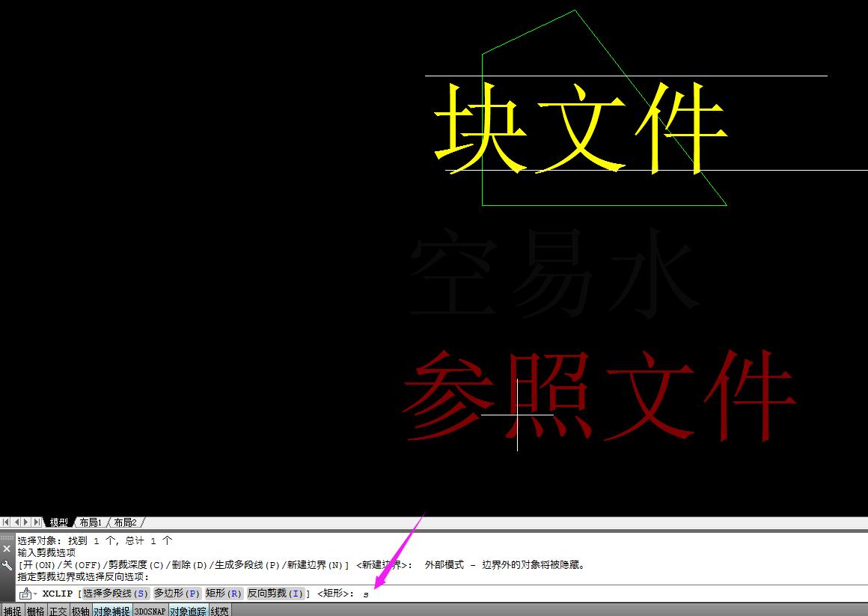Close the command line window with X
The height and width of the screenshot is (616, 868).
click(7, 549)
